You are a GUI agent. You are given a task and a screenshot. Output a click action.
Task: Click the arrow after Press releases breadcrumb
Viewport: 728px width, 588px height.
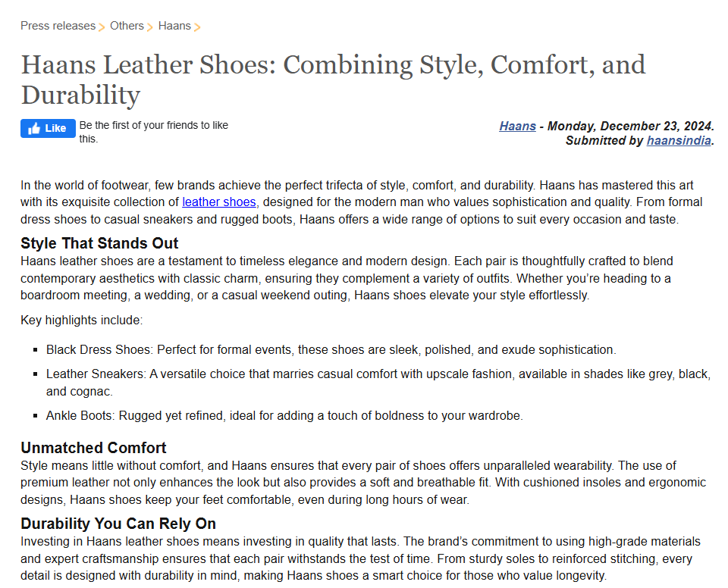click(x=102, y=27)
